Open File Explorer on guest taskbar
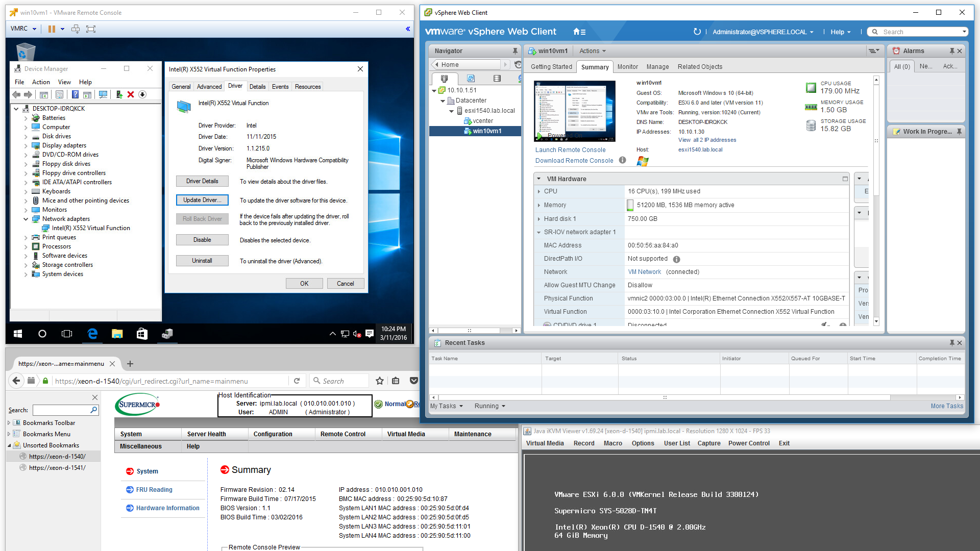 point(117,334)
